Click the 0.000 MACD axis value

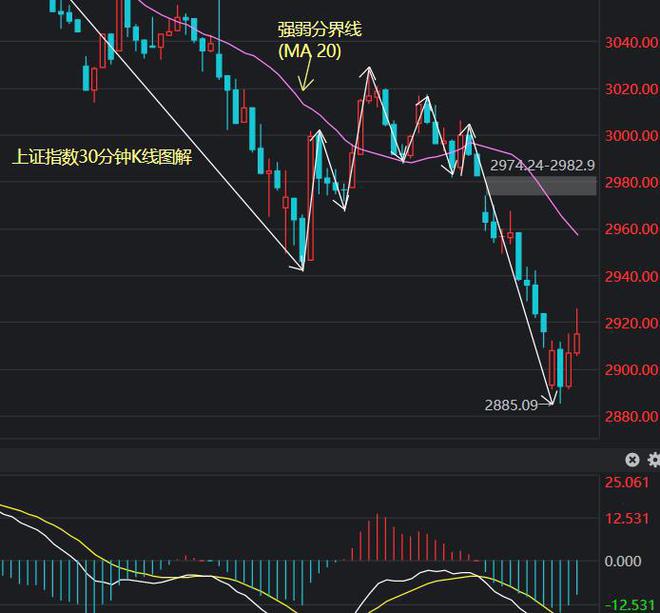click(x=623, y=561)
